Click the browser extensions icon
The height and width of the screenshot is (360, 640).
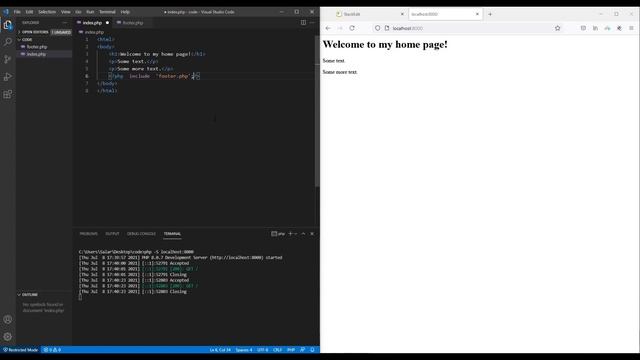[x=619, y=28]
